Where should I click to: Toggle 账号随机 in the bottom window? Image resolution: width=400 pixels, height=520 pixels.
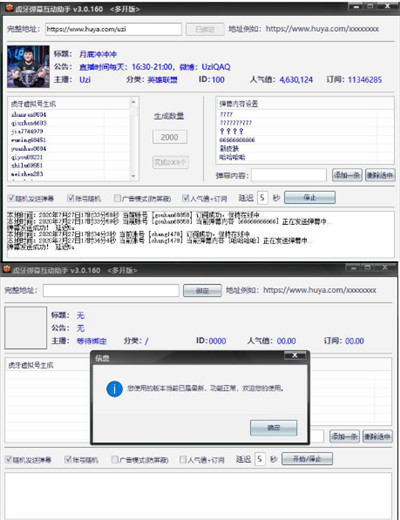click(x=68, y=460)
